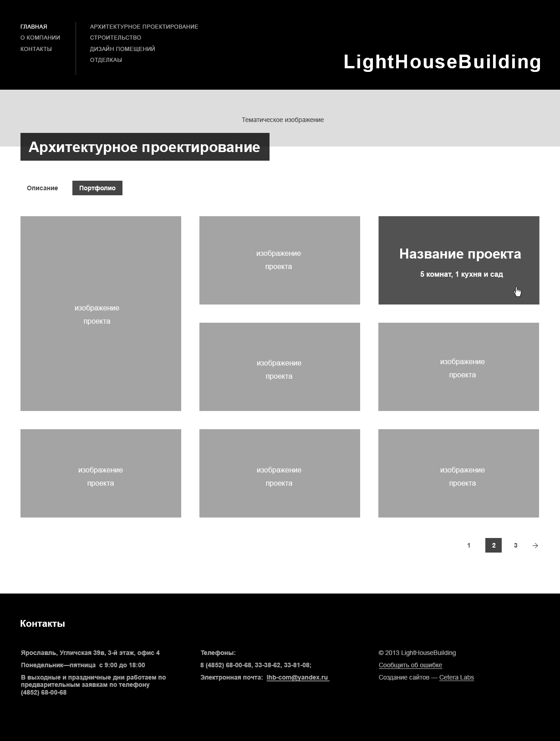Open the СТРОИТЕЛЬСТВО section link
Viewport: 560px width, 741px height.
[x=115, y=38]
